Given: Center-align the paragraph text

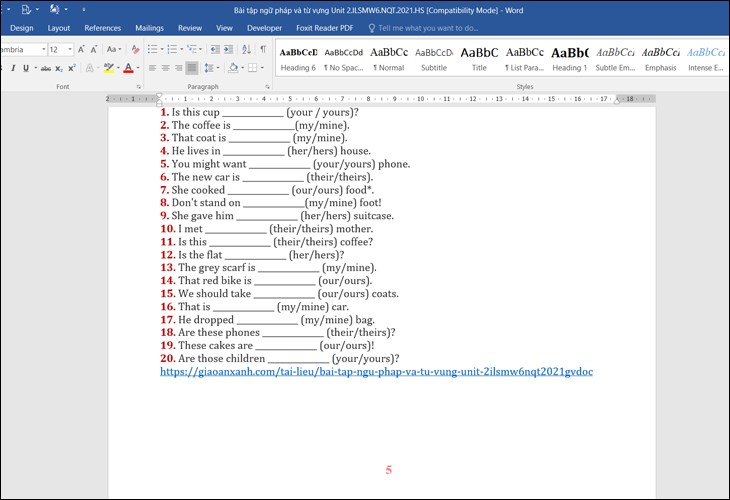Looking at the screenshot, I should 165,68.
